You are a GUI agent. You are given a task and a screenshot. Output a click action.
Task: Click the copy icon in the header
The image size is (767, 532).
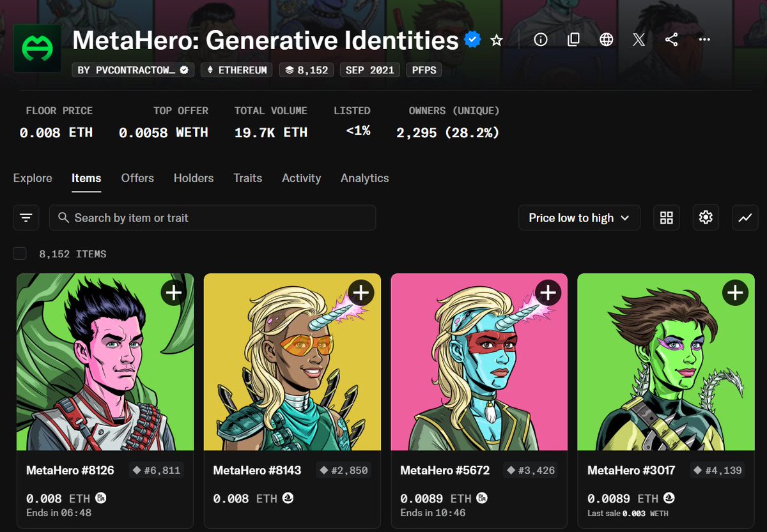pyautogui.click(x=573, y=40)
